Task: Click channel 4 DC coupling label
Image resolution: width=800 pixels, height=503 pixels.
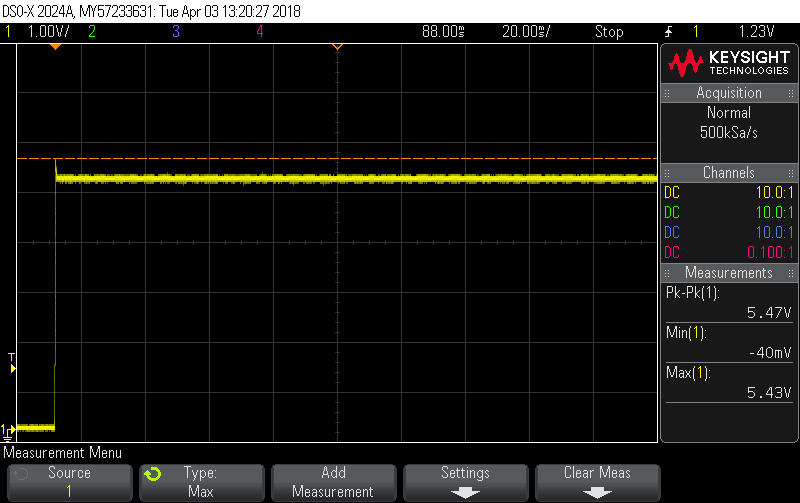Action: point(672,252)
